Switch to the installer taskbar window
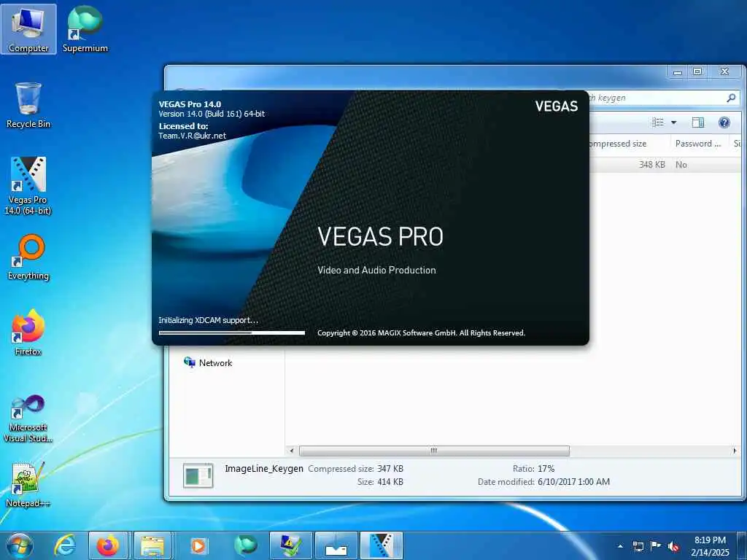Viewport: 747px width, 560px height. (x=336, y=545)
